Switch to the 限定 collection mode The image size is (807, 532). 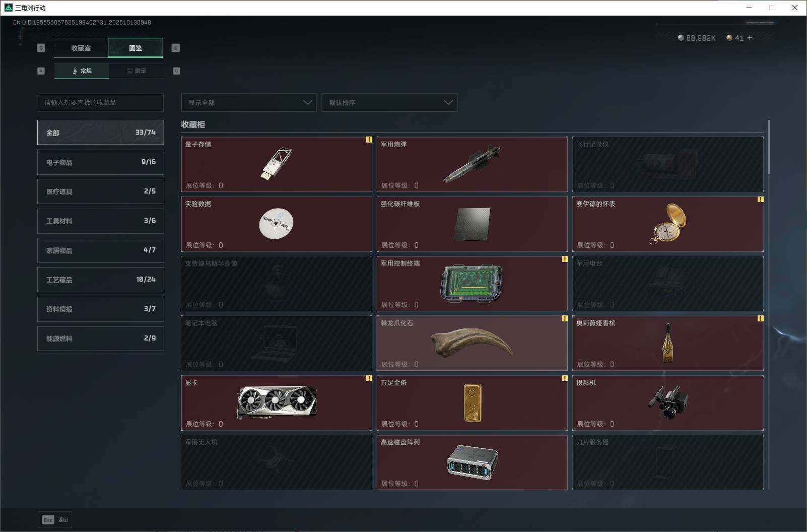tap(136, 71)
